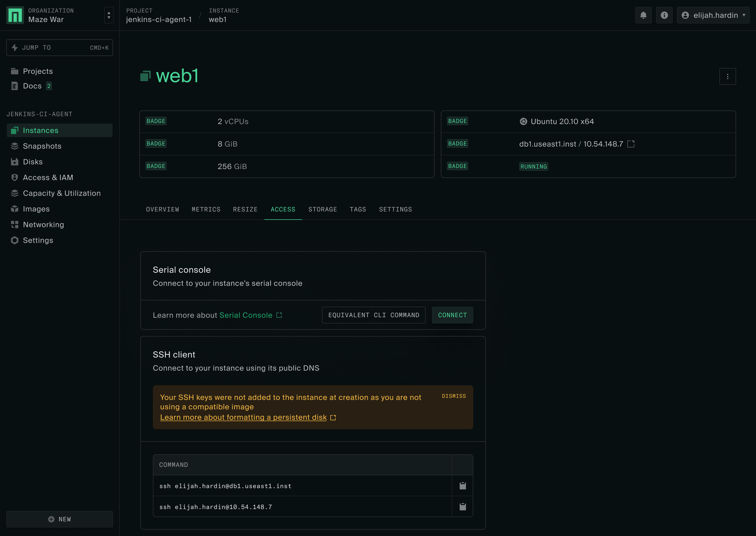The width and height of the screenshot is (756, 536).
Task: Switch to the Storage tab
Action: (322, 209)
